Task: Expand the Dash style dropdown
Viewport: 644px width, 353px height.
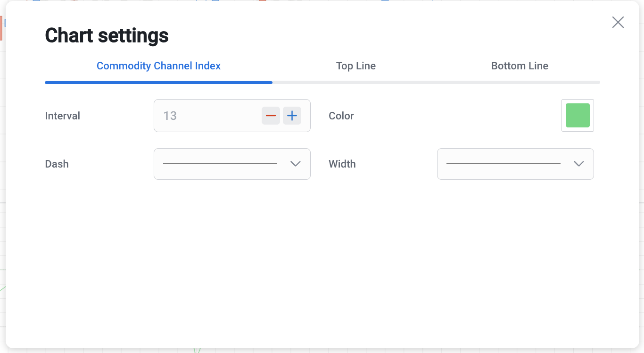Action: coord(232,164)
